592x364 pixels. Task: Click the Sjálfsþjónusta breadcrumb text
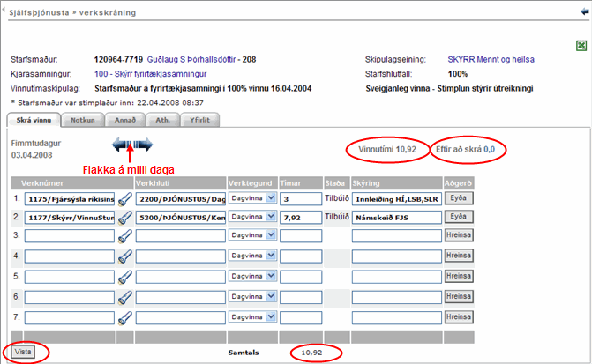tap(40, 13)
